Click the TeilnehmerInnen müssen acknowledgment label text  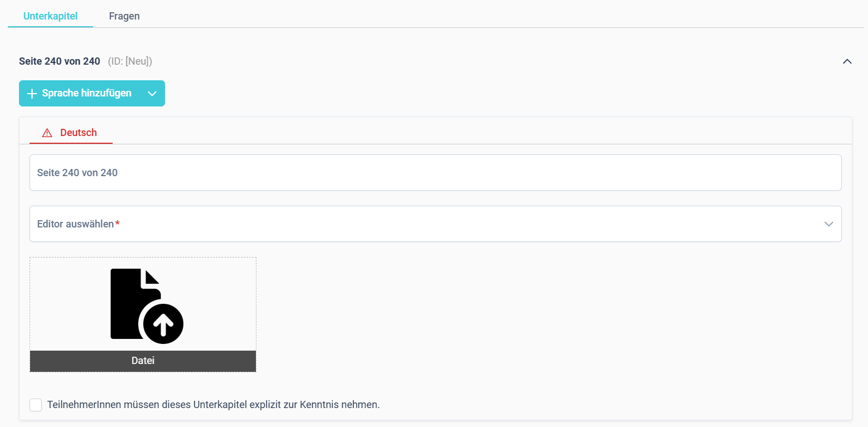214,405
